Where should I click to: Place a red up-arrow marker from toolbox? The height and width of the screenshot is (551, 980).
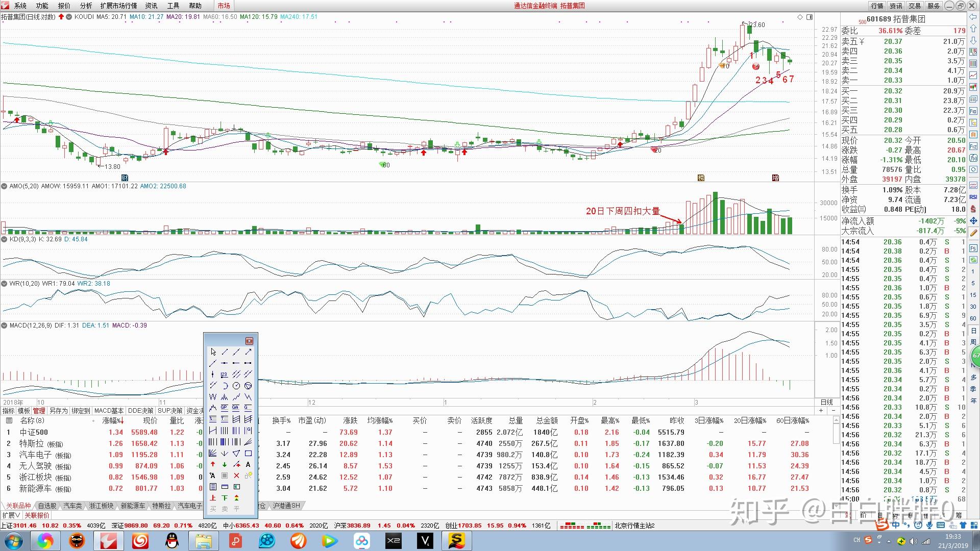pyautogui.click(x=213, y=464)
